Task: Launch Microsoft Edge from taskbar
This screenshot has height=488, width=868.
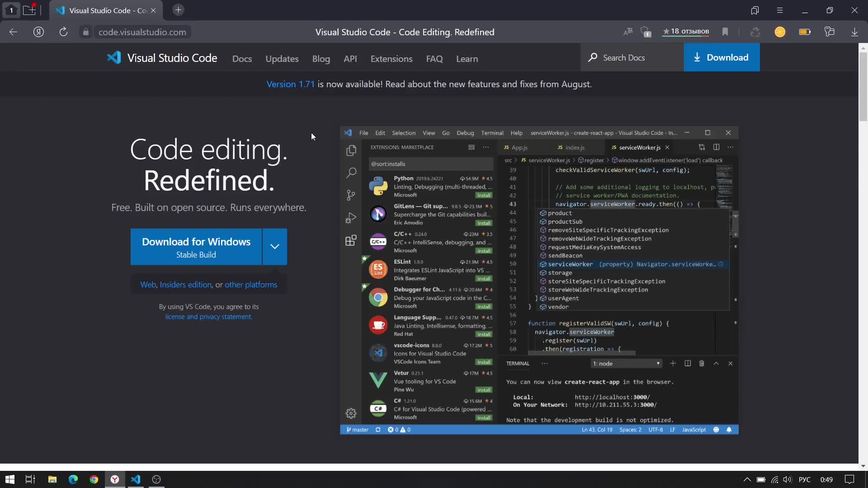Action: click(73, 479)
